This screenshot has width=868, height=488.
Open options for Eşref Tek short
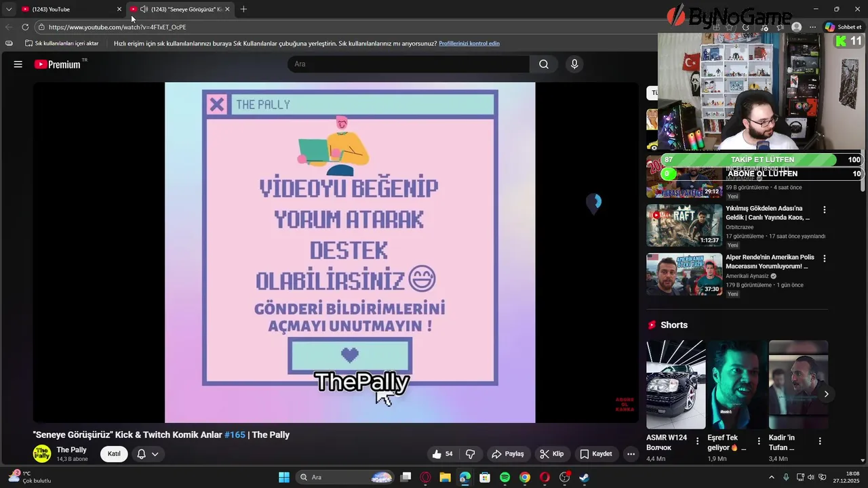click(x=759, y=441)
